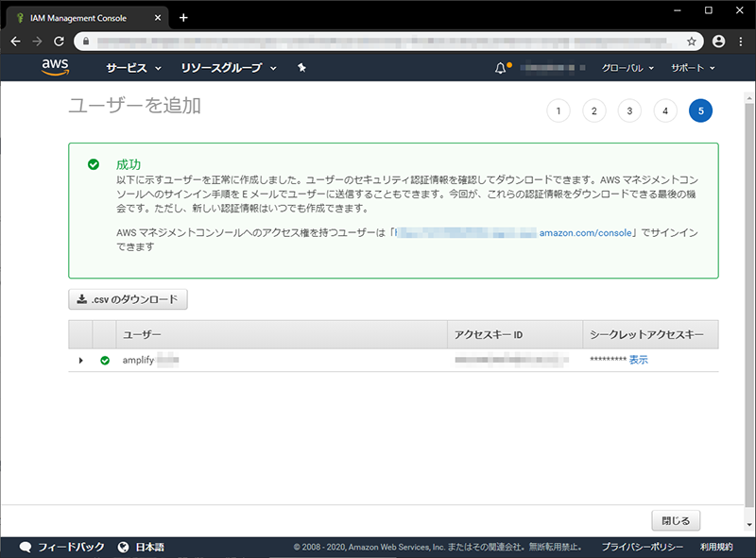Click the シークレットアクセスキー column header
Image resolution: width=756 pixels, height=558 pixels.
650,334
